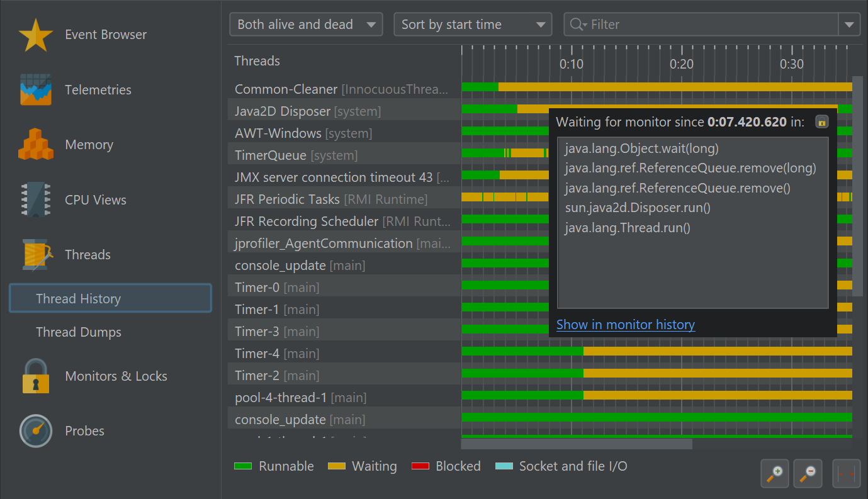Click 'Show in monitor history' link

(625, 325)
